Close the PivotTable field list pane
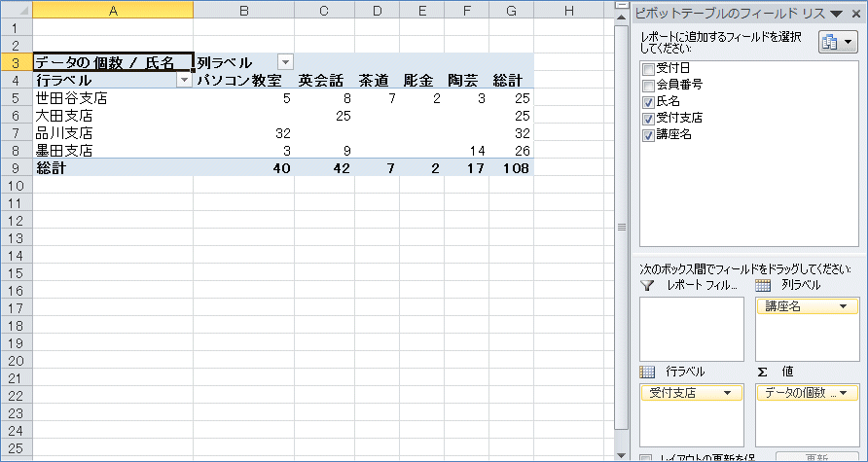 855,14
